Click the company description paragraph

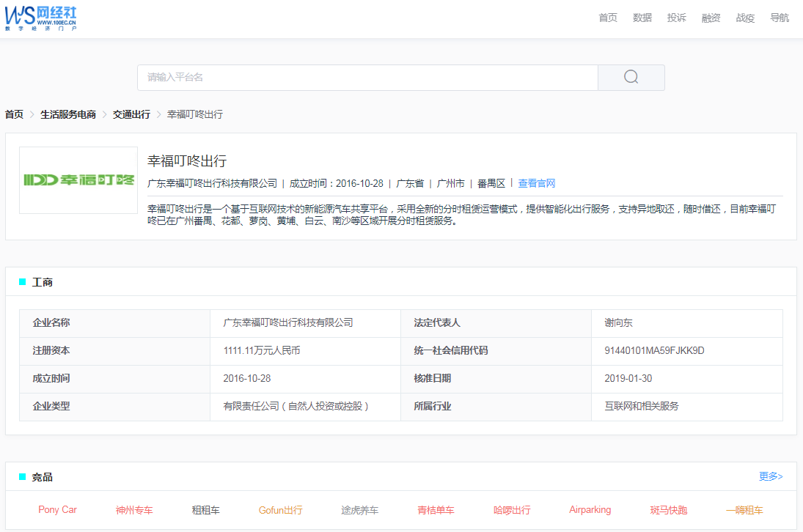[x=462, y=215]
